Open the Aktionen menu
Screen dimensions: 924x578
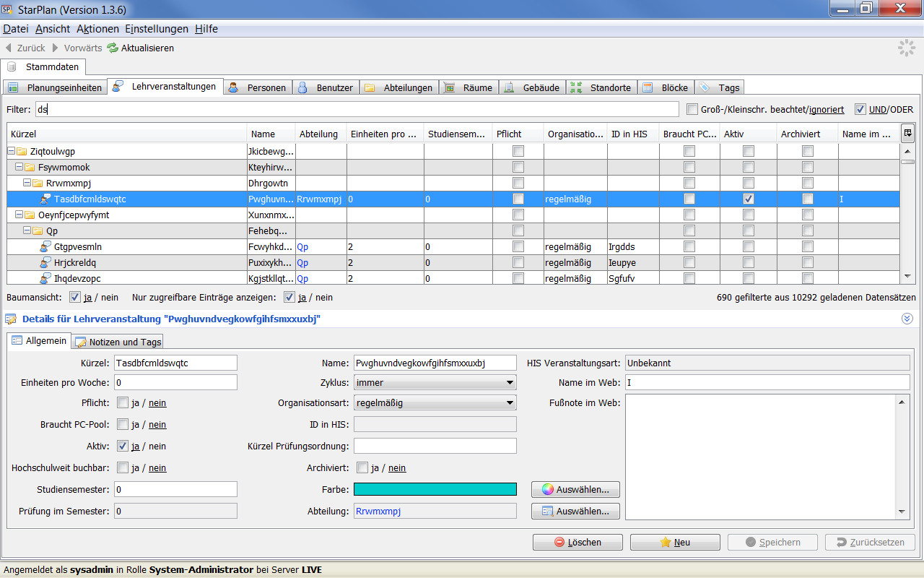click(x=97, y=29)
